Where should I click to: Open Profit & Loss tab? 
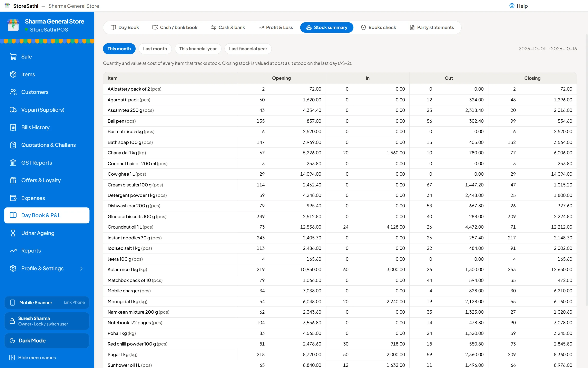point(276,28)
